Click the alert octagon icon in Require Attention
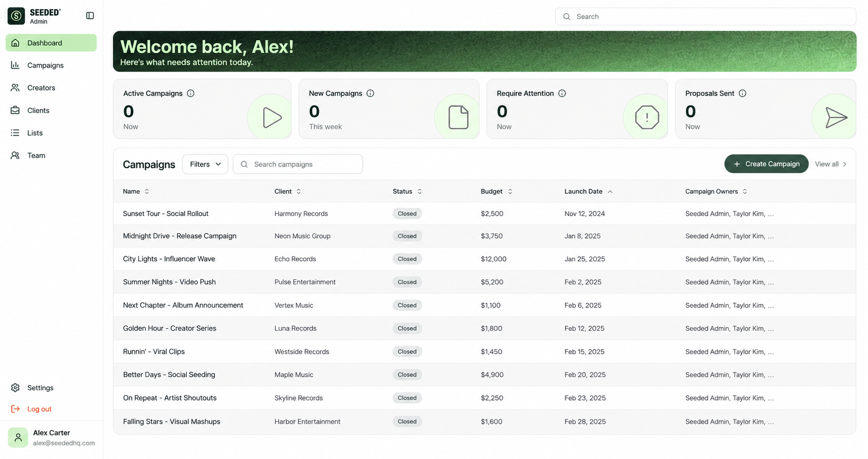 pos(647,117)
